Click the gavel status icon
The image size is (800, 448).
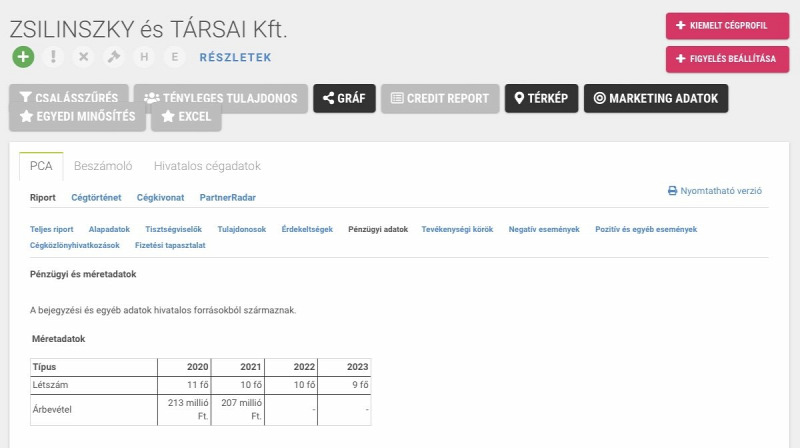coord(114,57)
